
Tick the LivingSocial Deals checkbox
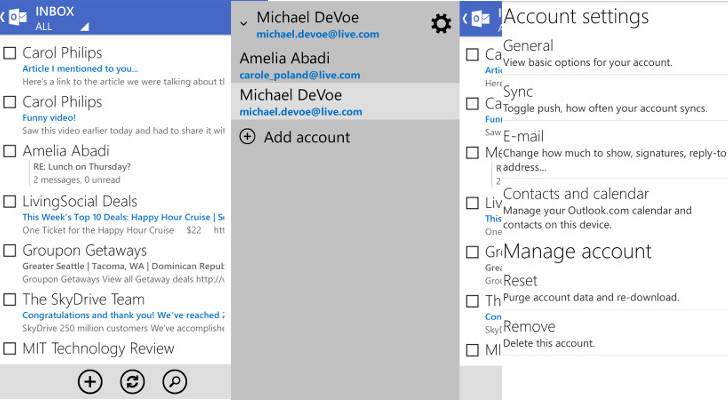[x=10, y=202]
